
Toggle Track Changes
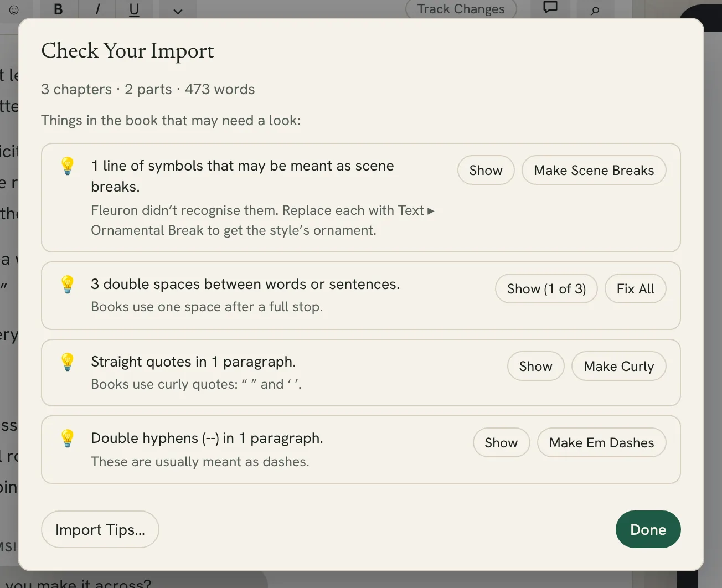pyautogui.click(x=461, y=9)
